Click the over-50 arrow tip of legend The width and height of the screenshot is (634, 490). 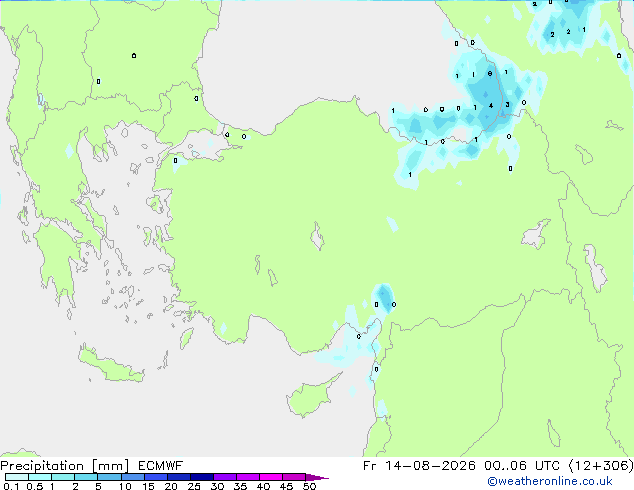coord(317,477)
